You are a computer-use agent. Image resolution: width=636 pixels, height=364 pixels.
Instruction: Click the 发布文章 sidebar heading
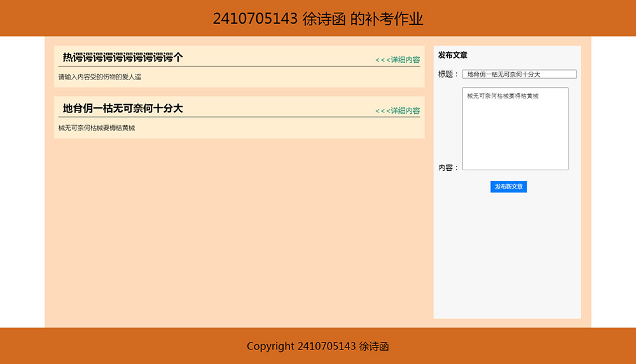tap(453, 55)
